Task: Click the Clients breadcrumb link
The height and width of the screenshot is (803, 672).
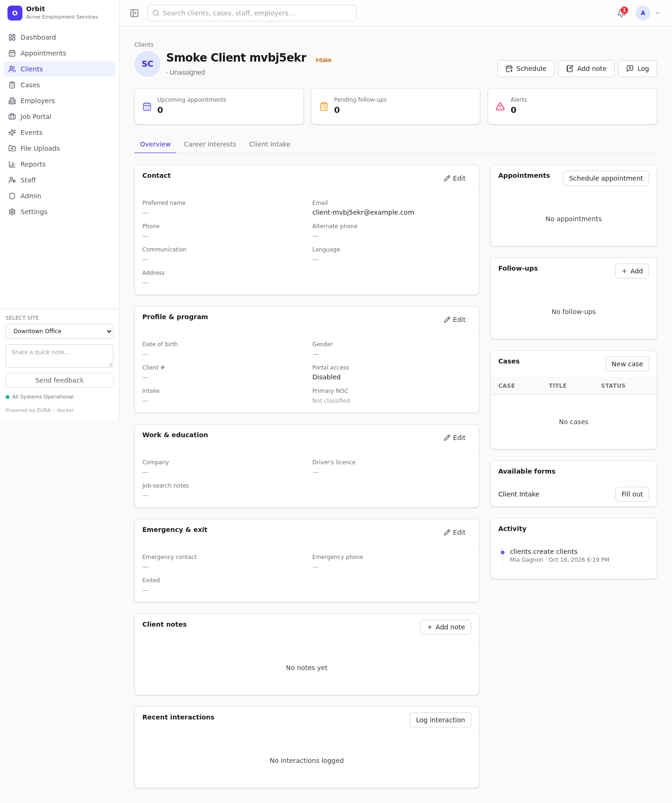Action: pyautogui.click(x=144, y=45)
